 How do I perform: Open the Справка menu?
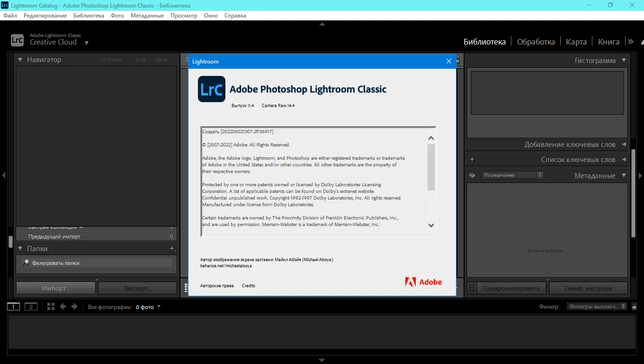click(x=235, y=16)
